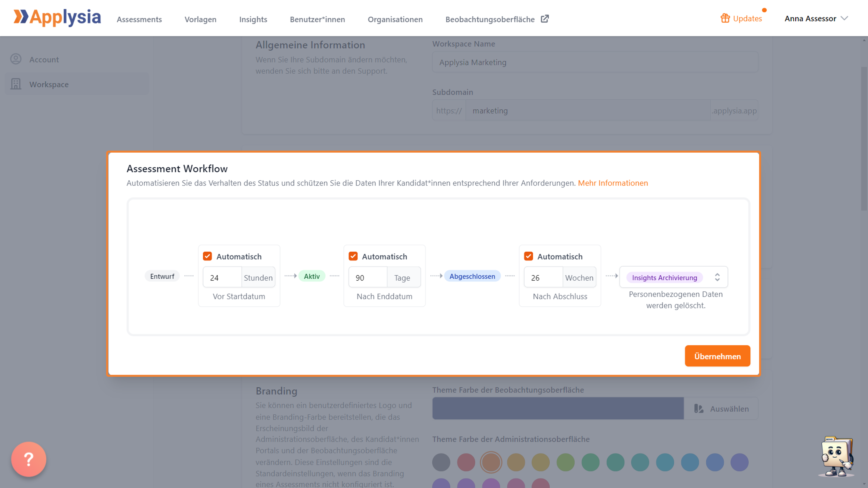868x488 pixels.
Task: Uncheck Automatisch for Nach Enddatum
Action: tap(353, 256)
